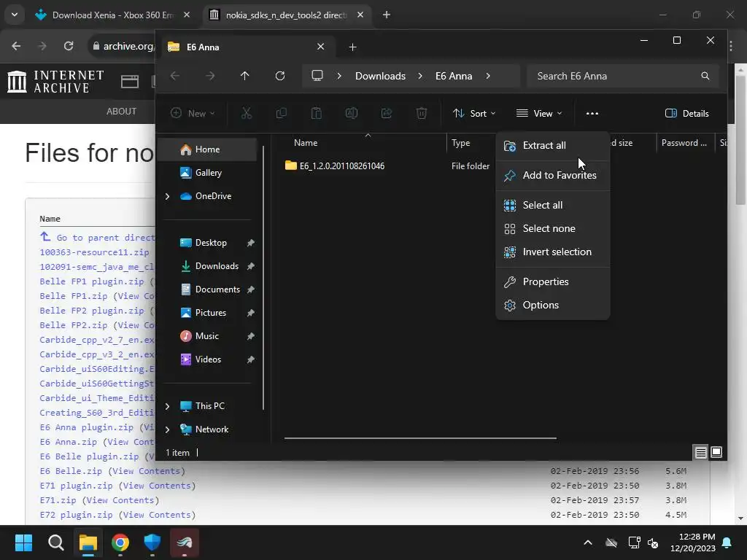This screenshot has height=560, width=747.
Task: Open taskbar Search magnifier
Action: coord(55,542)
